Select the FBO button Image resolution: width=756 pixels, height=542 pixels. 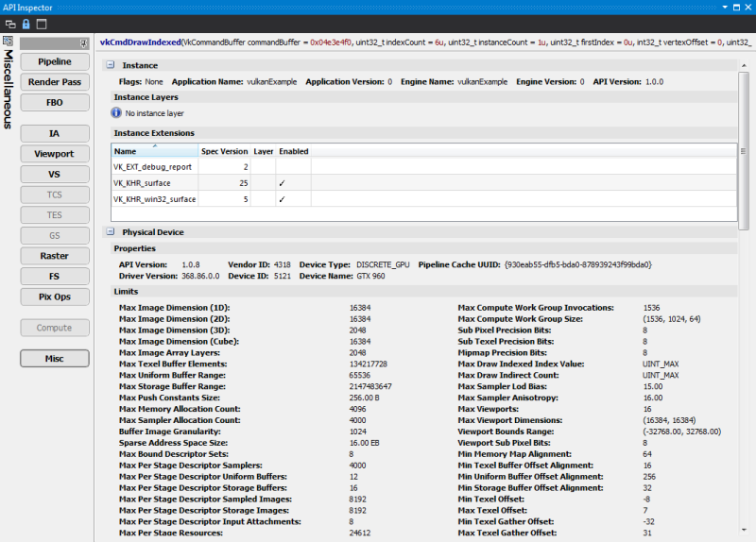point(54,103)
